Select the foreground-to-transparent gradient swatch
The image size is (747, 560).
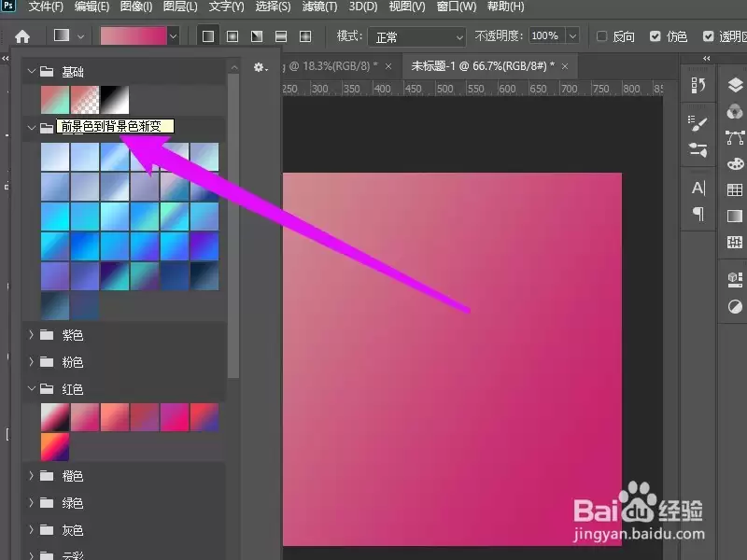click(x=85, y=100)
